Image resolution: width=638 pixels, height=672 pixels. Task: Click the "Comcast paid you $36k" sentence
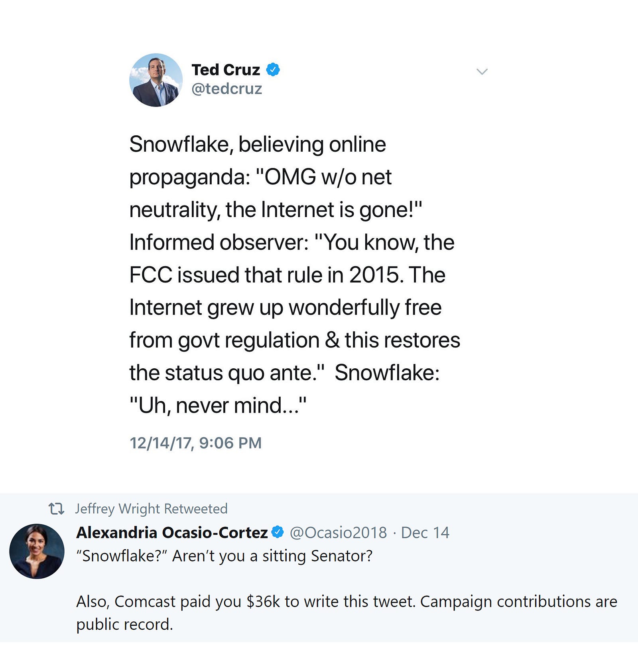[x=246, y=602]
